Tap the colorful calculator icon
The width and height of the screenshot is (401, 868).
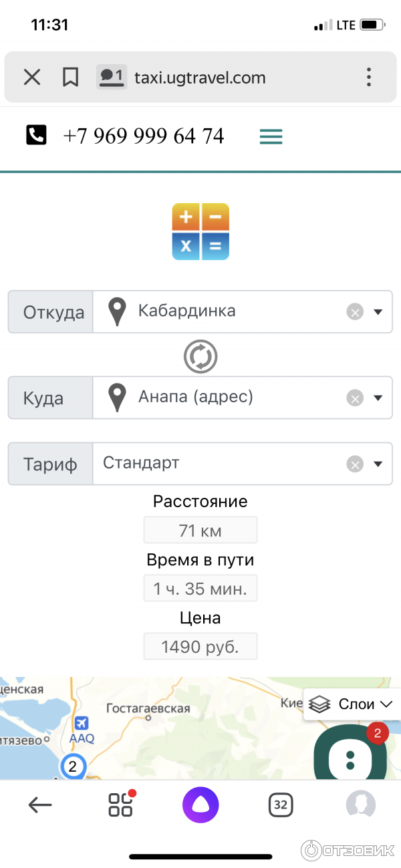coord(200,231)
